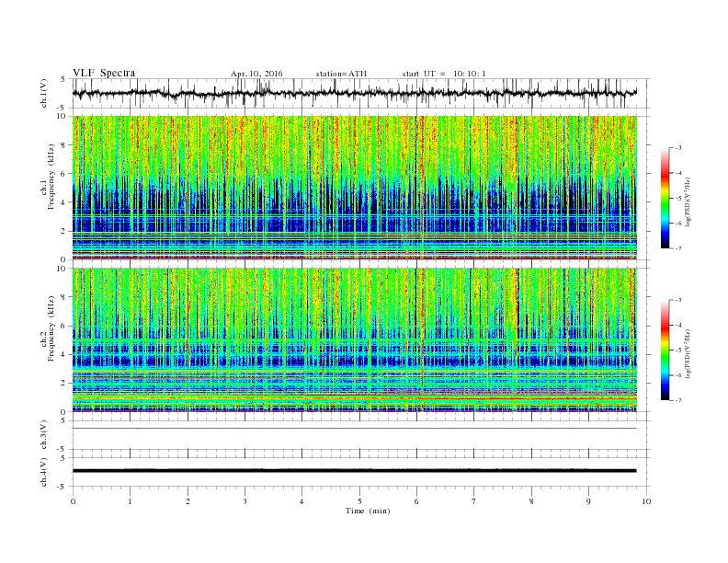Click the 'ch.4(V)' axis label
The image size is (728, 563).
(44, 472)
